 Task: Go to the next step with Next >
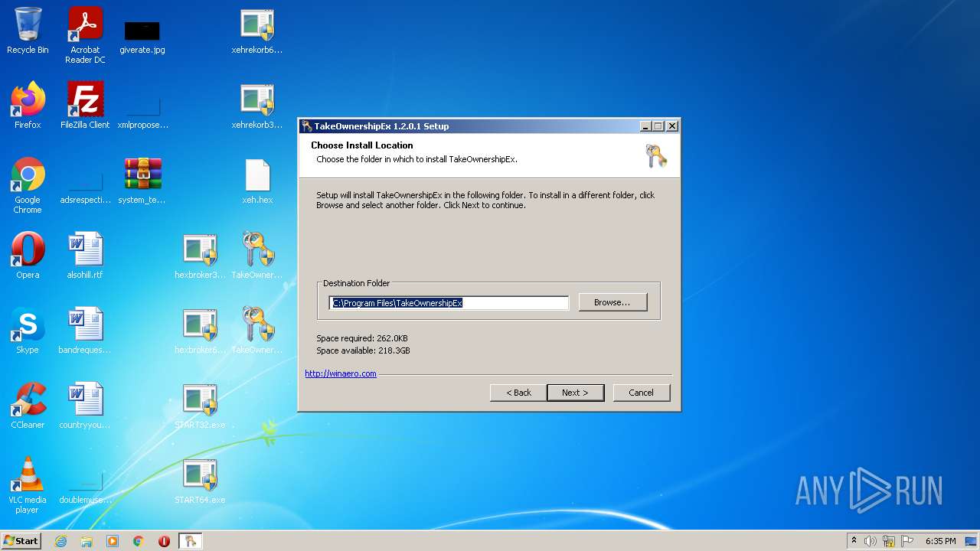[x=575, y=393]
